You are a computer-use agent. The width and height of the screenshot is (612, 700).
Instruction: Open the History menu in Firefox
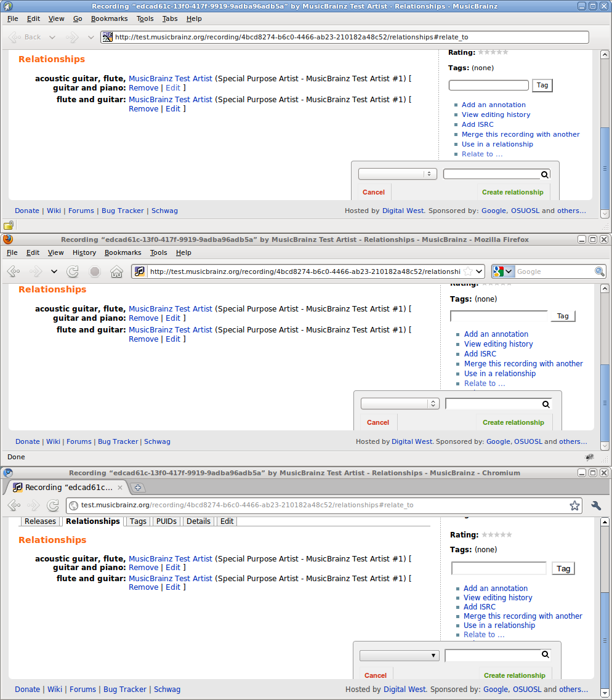point(84,252)
